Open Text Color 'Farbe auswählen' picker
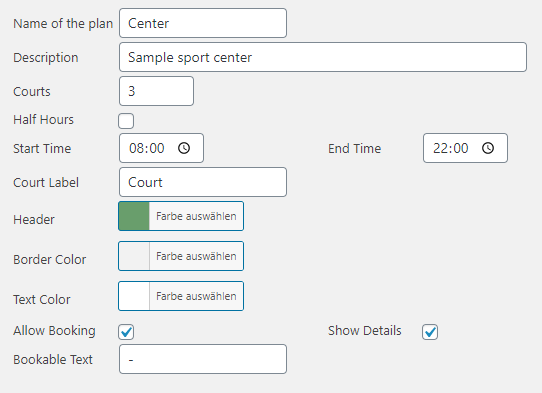 (x=196, y=296)
